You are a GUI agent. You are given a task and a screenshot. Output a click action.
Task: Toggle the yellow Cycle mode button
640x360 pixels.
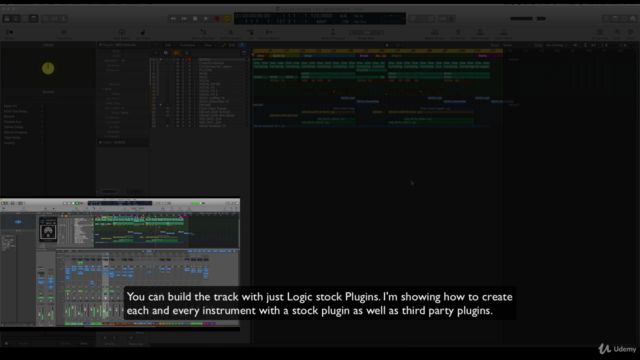[x=227, y=18]
